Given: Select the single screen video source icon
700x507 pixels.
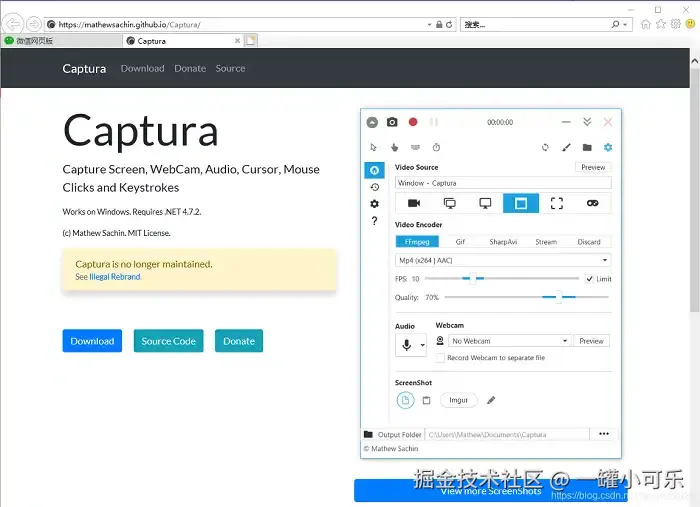Looking at the screenshot, I should (x=485, y=203).
